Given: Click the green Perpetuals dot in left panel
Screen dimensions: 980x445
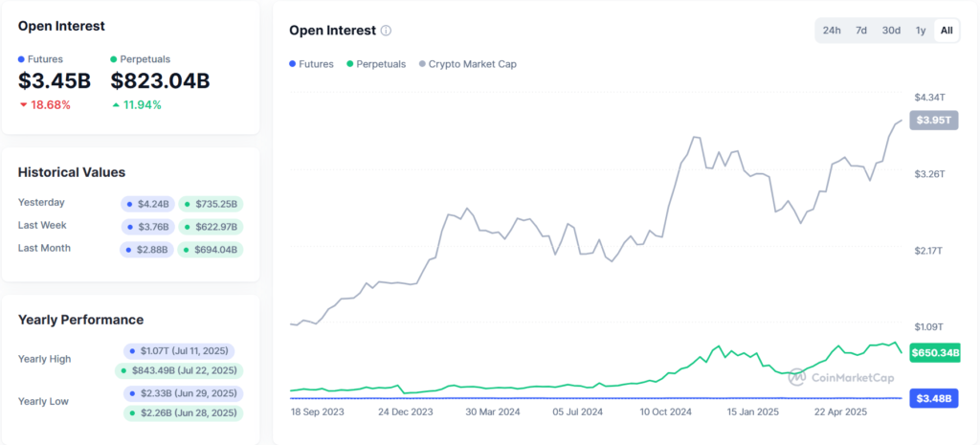Looking at the screenshot, I should coord(114,59).
